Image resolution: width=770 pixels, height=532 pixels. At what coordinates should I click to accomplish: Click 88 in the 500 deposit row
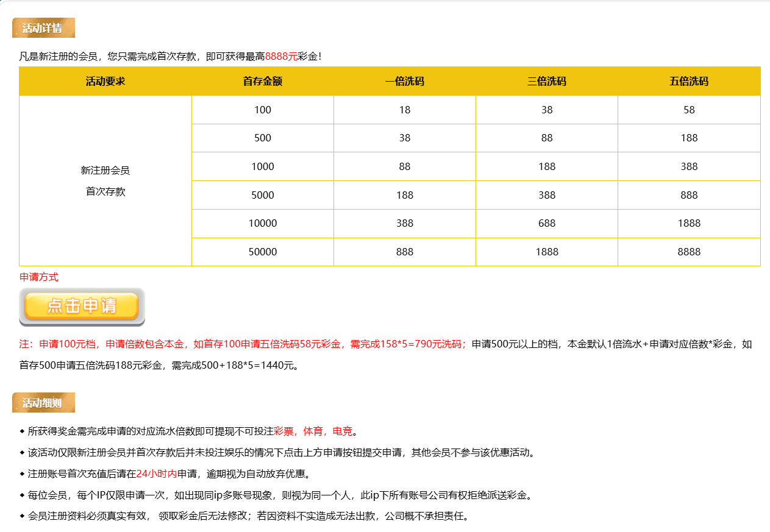point(547,138)
